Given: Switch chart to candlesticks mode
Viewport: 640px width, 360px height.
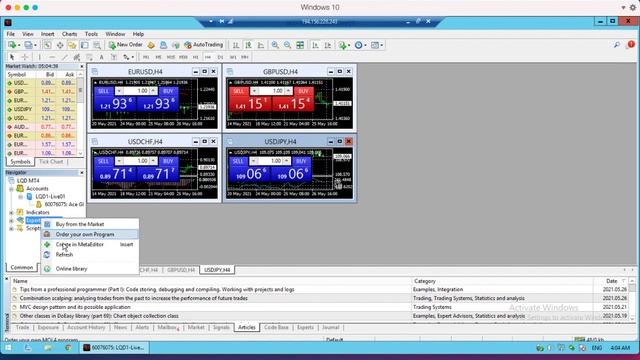Looking at the screenshot, I should [248, 45].
